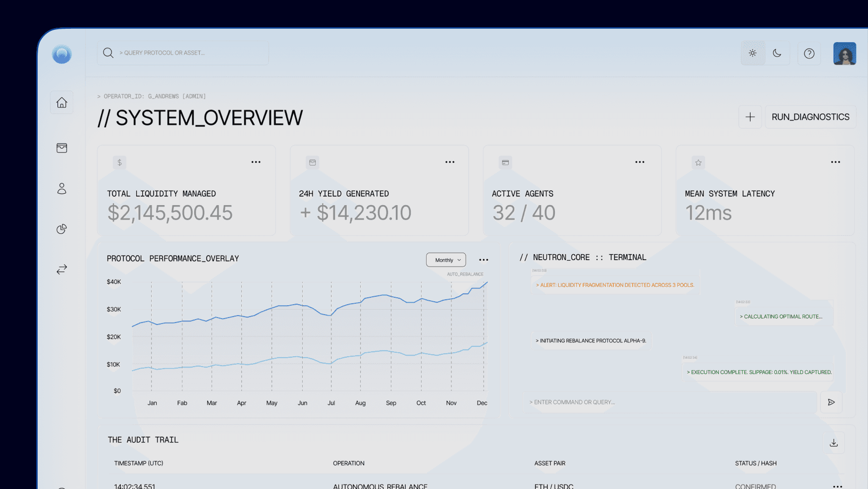
Task: Click the box icon on yield card
Action: click(x=313, y=163)
